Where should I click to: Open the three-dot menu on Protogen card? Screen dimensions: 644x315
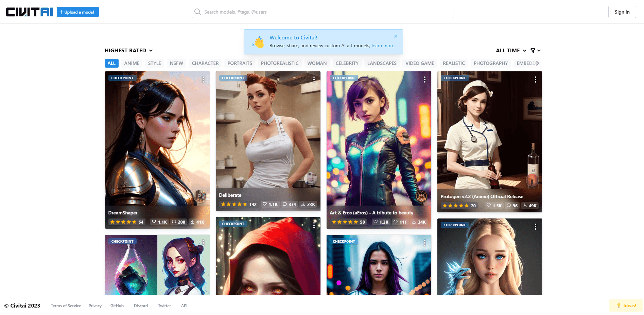pyautogui.click(x=536, y=80)
